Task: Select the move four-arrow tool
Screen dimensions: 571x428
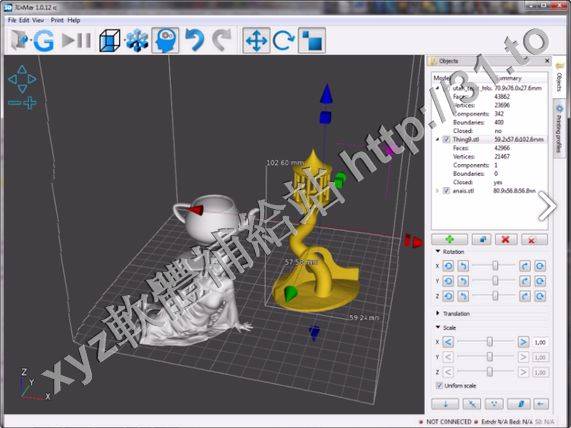Action: click(256, 40)
